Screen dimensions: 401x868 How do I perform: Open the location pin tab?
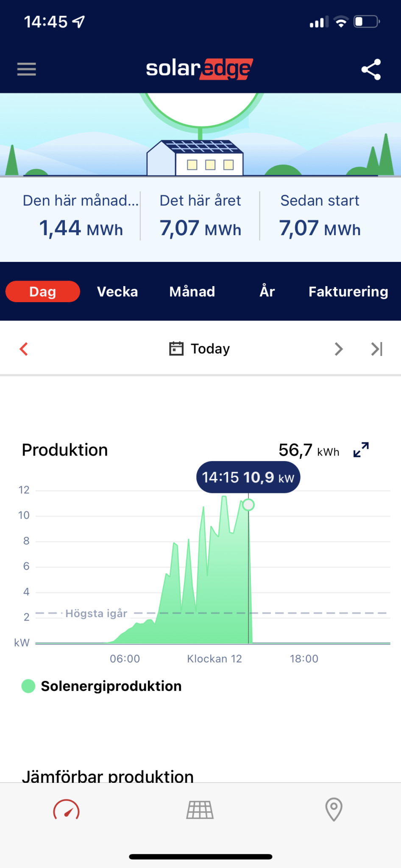coord(334,810)
